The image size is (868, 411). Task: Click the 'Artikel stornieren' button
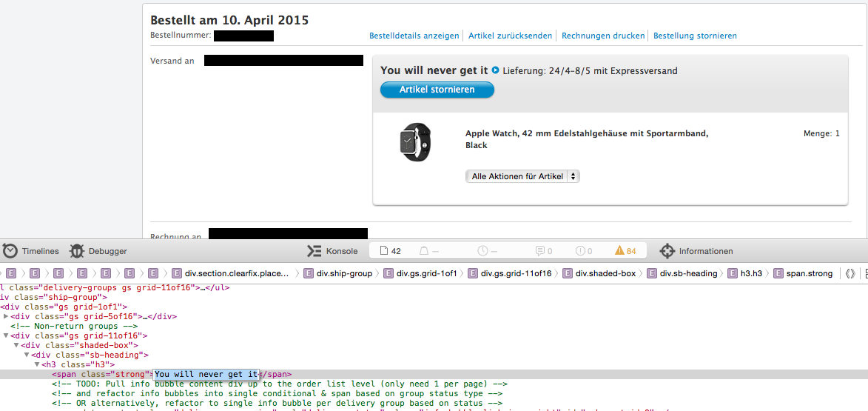(x=437, y=89)
